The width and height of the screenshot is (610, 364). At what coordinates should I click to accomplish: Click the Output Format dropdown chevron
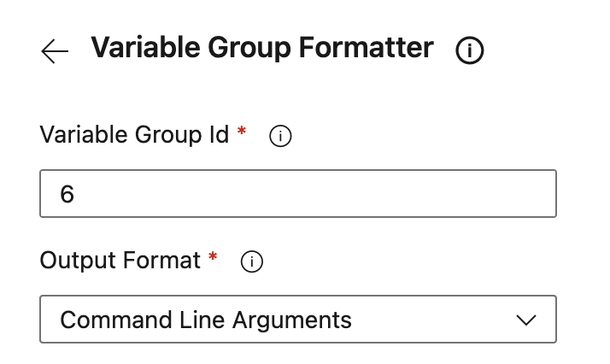pyautogui.click(x=526, y=320)
